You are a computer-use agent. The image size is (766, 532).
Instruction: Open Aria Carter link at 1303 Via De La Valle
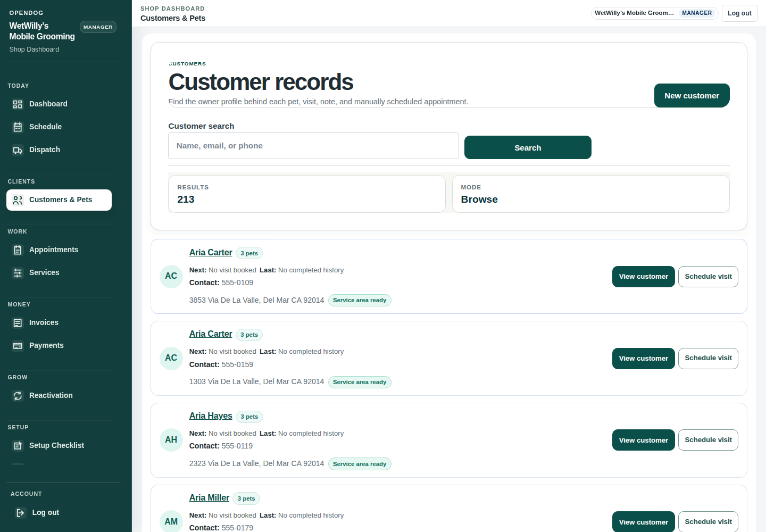(211, 334)
